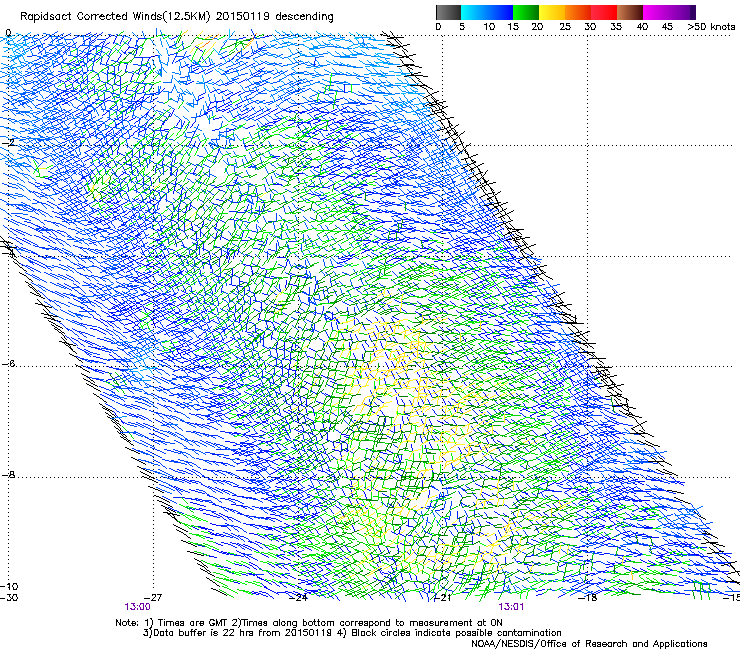Viewport: 740px width, 650px height.
Task: Click the magenta 40-45 knots legend swatch
Action: tap(656, 12)
